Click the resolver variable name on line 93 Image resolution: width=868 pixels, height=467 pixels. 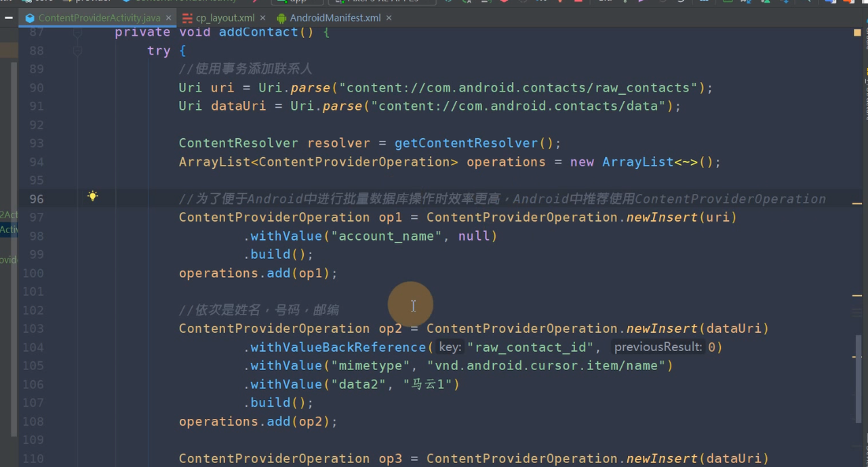[338, 143]
